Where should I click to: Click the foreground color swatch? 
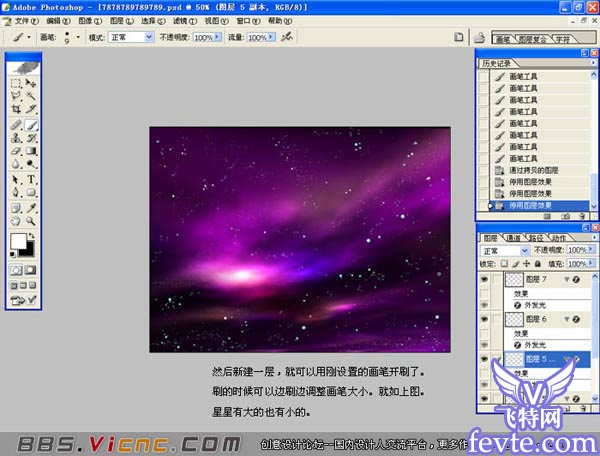click(18, 241)
